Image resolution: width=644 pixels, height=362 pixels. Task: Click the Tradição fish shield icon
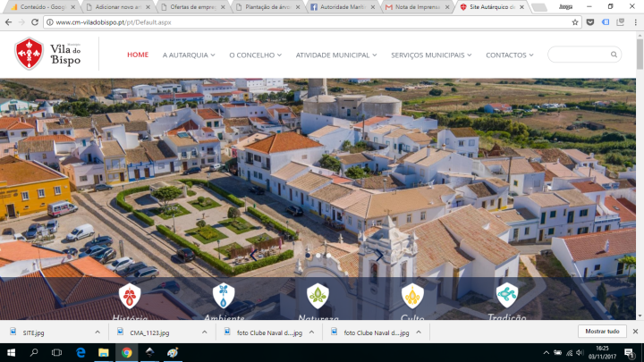coord(507,295)
